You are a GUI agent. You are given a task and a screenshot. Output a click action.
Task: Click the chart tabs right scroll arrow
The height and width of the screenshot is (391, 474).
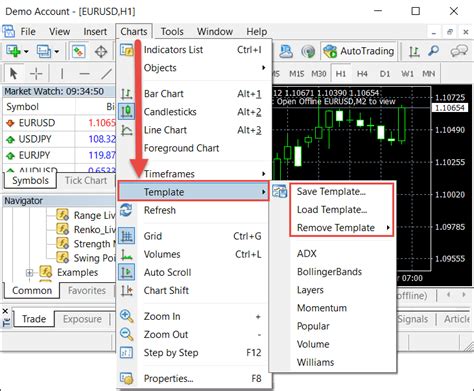click(464, 295)
